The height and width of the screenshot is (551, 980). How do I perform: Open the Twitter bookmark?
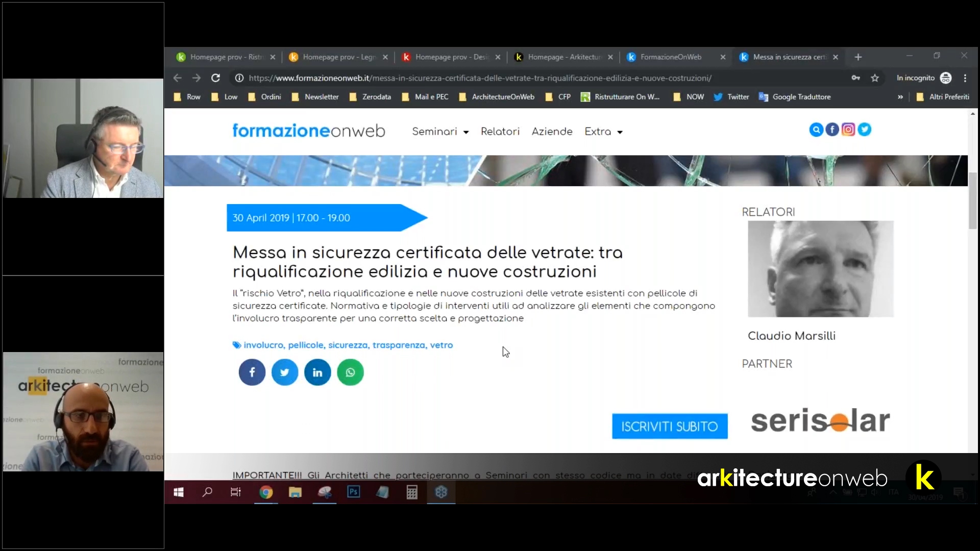[731, 97]
